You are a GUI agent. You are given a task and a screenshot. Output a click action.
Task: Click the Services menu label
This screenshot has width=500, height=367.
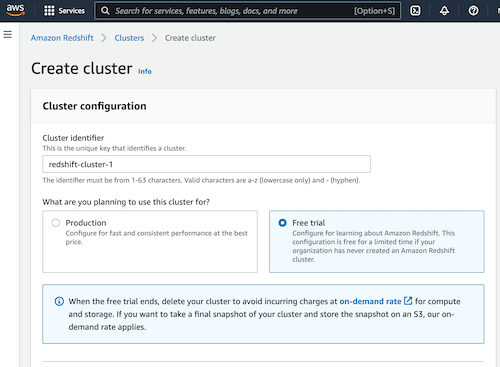pyautogui.click(x=72, y=11)
